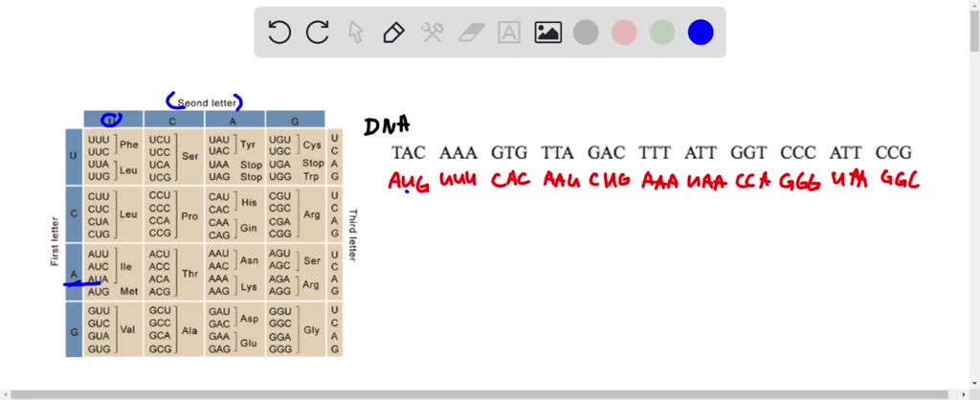Choose the pointer selection tool
The image size is (980, 400).
coord(356,33)
